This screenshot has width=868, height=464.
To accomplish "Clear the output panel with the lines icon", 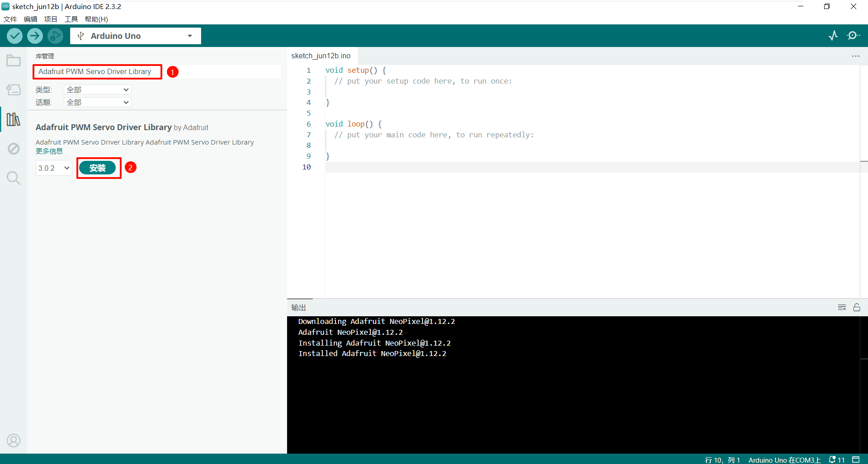I will (842, 307).
